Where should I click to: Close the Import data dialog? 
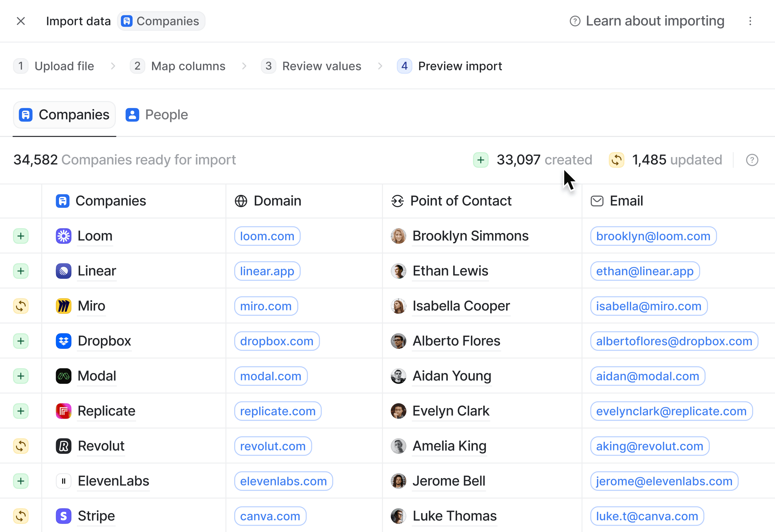point(21,21)
